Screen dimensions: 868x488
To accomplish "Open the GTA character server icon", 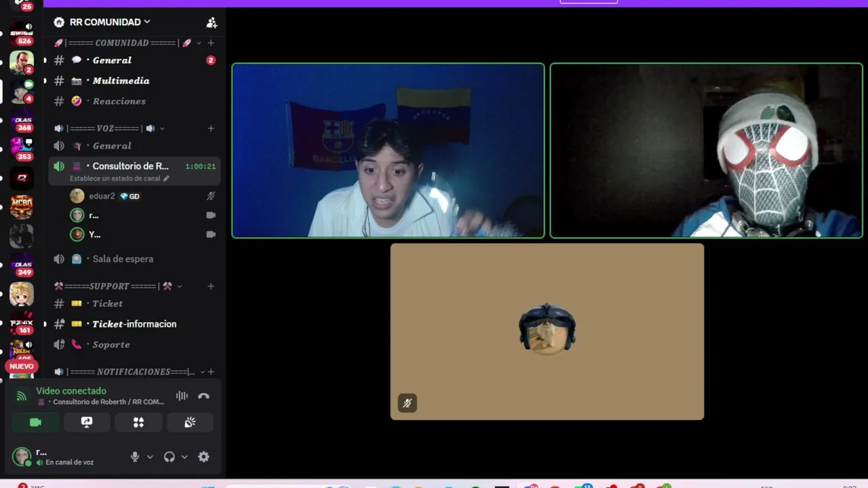I will [x=22, y=62].
